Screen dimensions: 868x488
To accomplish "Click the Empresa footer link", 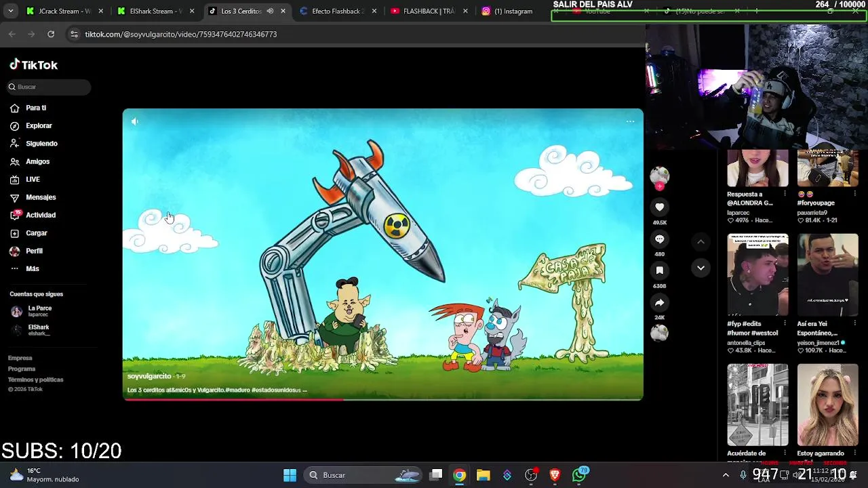I will click(20, 358).
